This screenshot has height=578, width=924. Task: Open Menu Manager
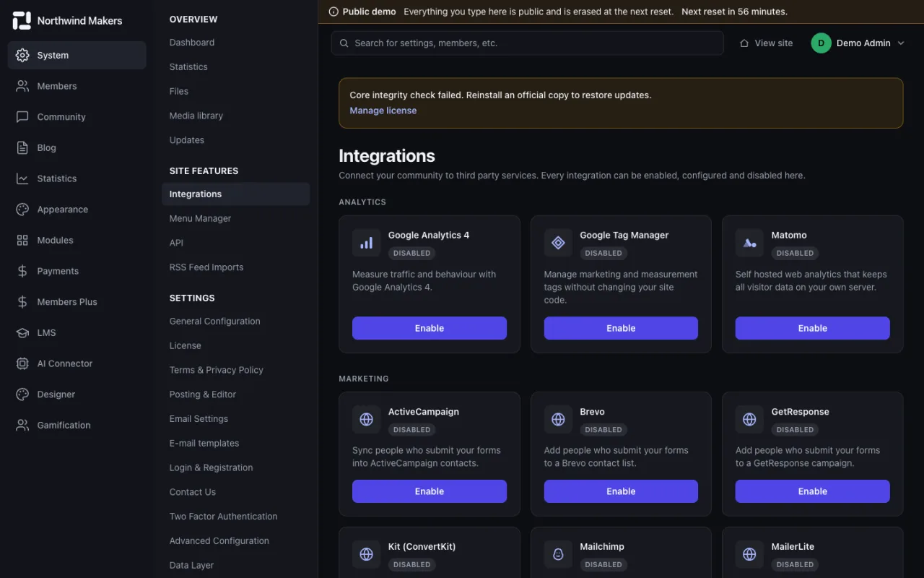point(201,218)
